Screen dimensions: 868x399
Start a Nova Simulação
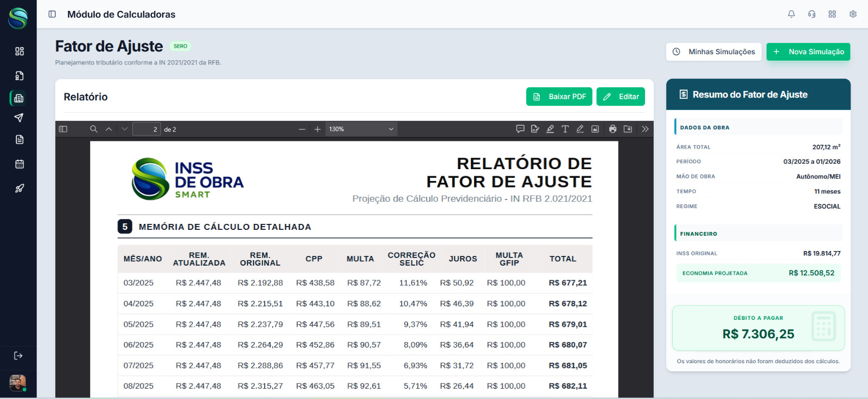(808, 52)
